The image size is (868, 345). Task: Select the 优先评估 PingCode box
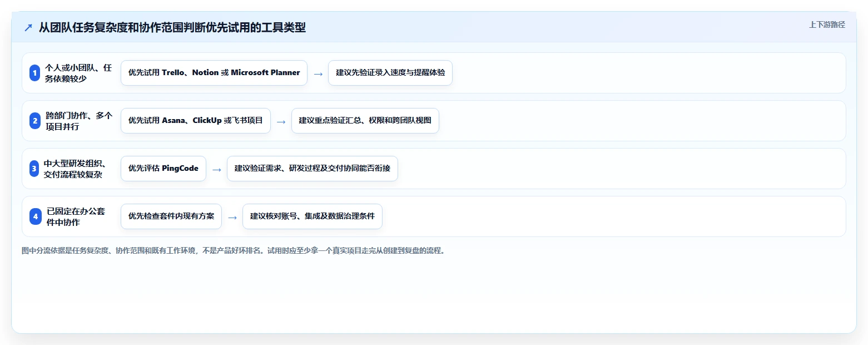[x=163, y=169]
